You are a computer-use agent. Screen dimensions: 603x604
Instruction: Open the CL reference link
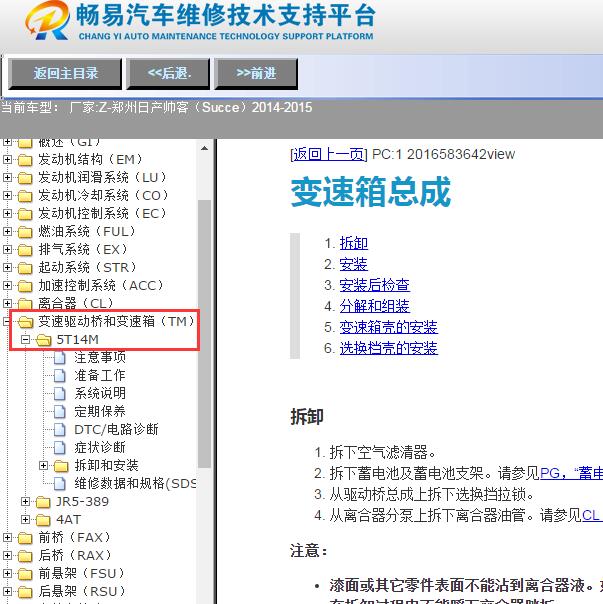pos(592,515)
